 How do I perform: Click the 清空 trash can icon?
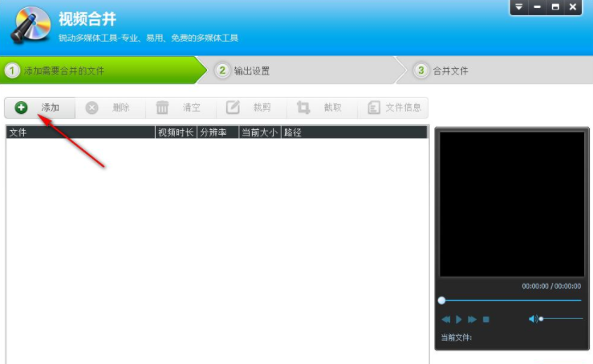tap(162, 107)
